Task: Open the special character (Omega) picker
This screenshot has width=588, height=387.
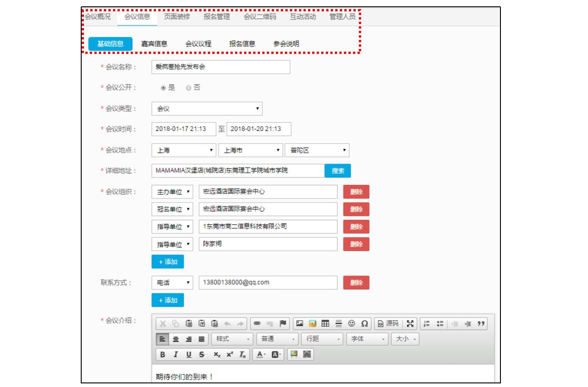Action: click(x=364, y=324)
